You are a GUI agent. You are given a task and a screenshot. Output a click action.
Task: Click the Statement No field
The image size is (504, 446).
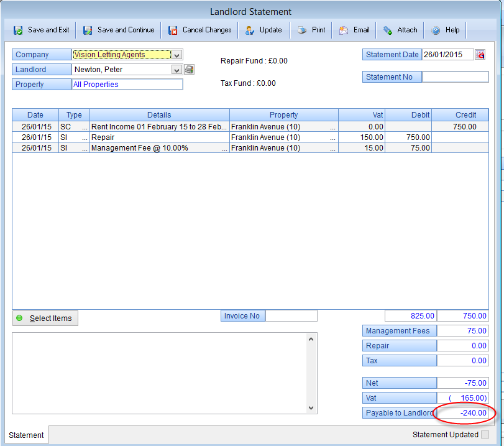455,77
